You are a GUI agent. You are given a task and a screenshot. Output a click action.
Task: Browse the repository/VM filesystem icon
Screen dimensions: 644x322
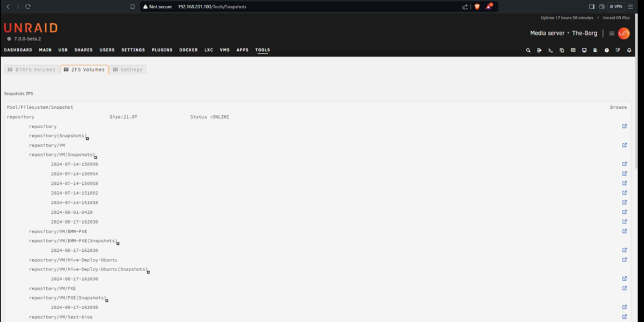625,145
